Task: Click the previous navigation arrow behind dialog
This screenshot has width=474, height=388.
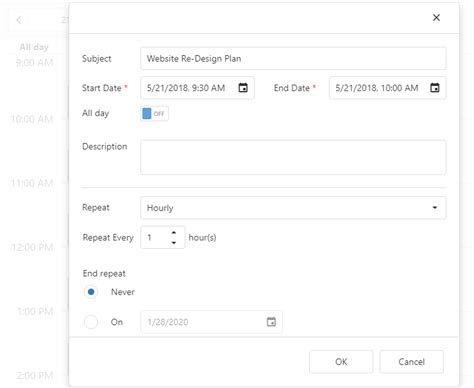Action: coord(19,20)
